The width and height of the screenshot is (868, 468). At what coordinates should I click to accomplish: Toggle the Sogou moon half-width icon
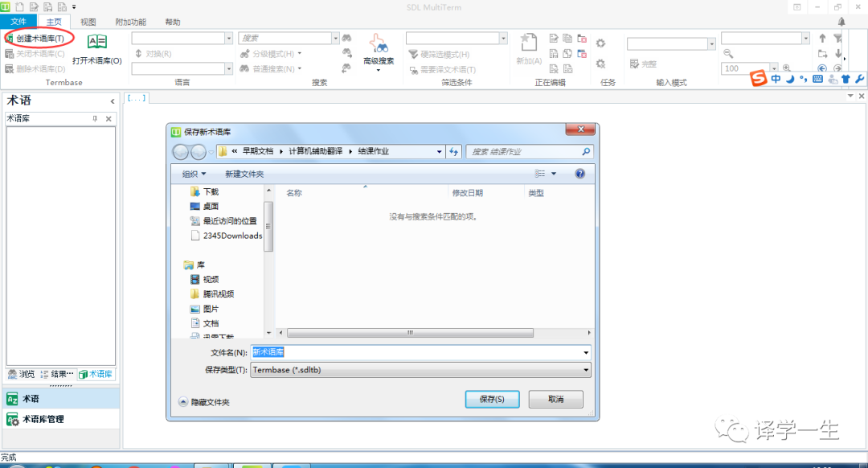click(790, 79)
